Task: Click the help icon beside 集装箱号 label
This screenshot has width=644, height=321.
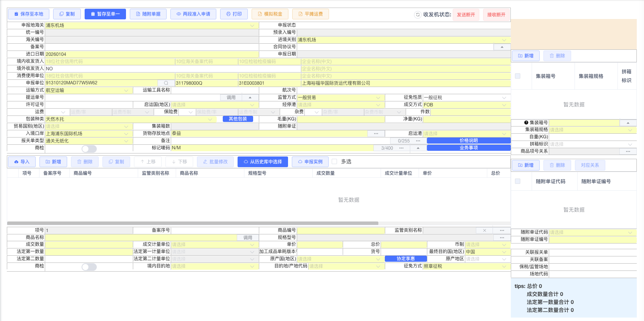Action: [x=526, y=123]
